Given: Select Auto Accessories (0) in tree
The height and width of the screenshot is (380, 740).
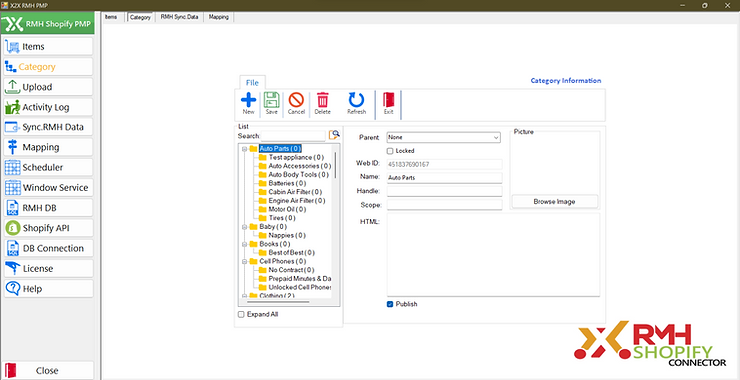Looking at the screenshot, I should [x=300, y=166].
